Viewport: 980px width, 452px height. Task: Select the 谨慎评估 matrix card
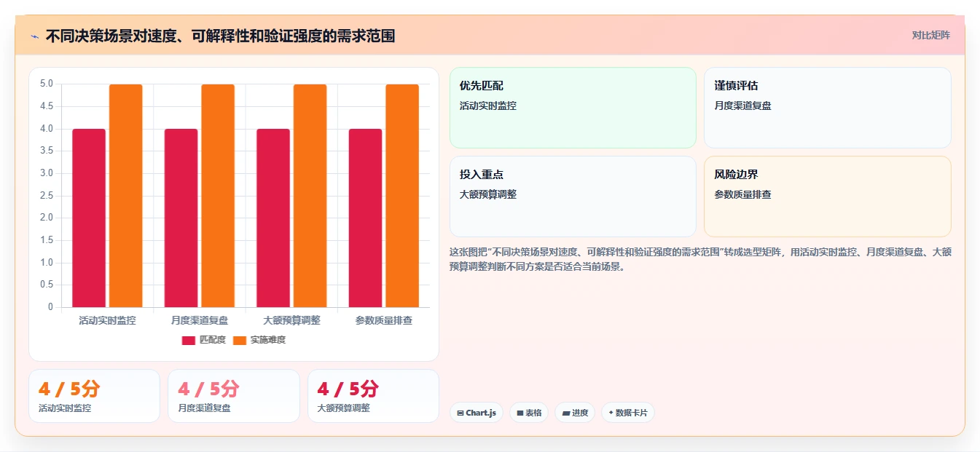click(828, 108)
